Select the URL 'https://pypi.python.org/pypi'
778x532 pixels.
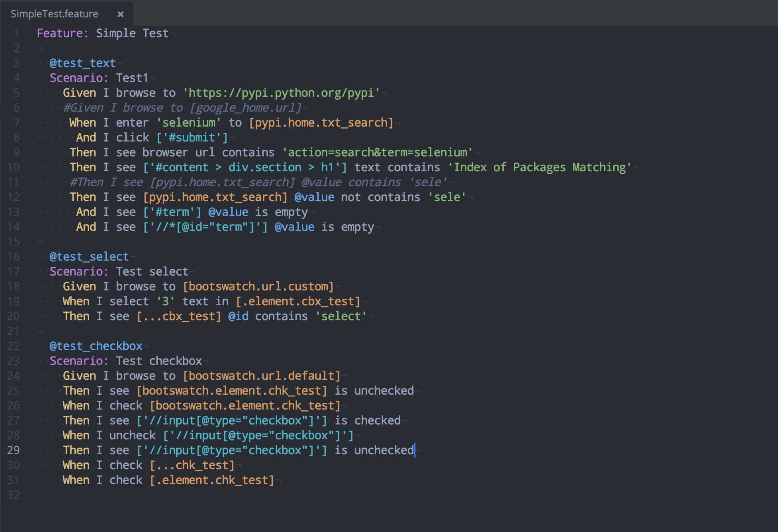click(282, 93)
